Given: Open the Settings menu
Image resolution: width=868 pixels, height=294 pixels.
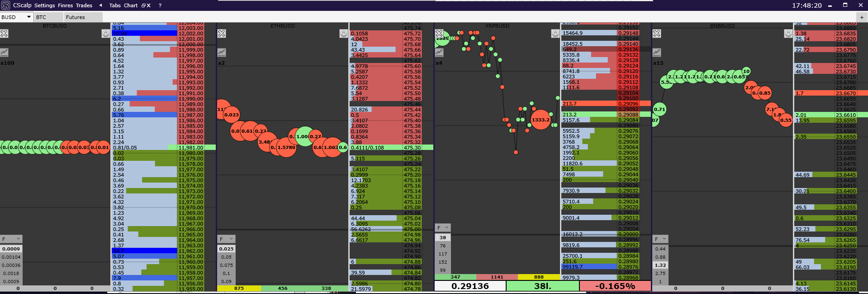Looking at the screenshot, I should (44, 5).
